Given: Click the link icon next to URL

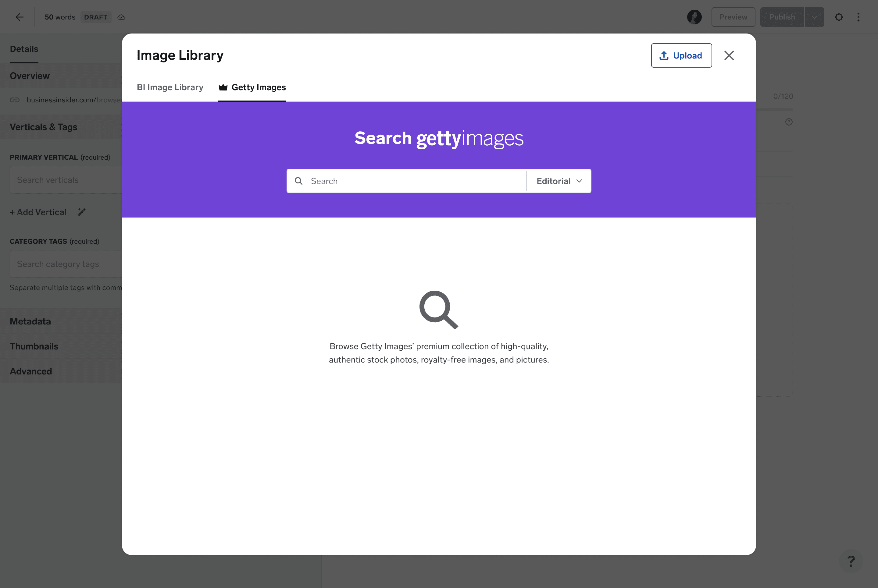Looking at the screenshot, I should (15, 100).
